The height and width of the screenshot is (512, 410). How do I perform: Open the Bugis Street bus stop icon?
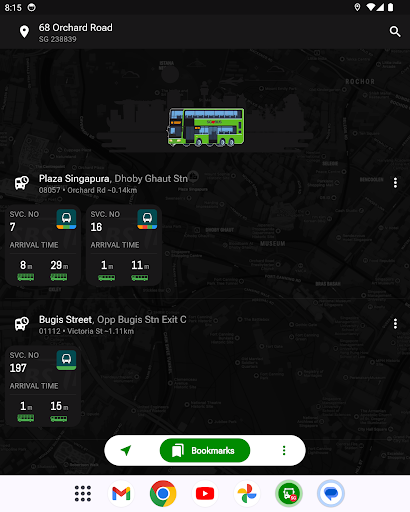(22, 324)
